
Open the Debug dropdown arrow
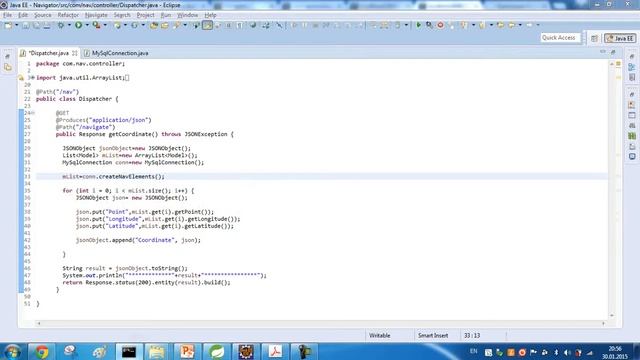69,25
